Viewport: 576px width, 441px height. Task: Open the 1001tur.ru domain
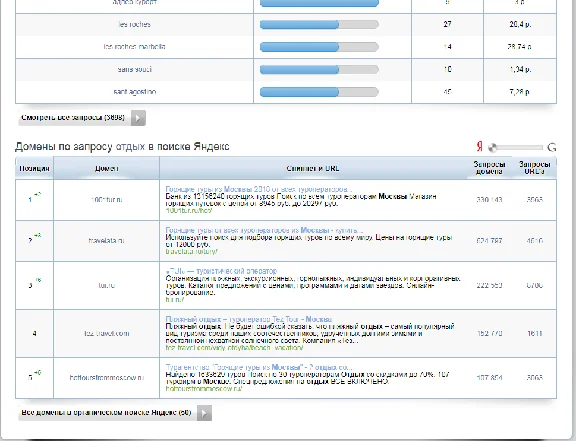(107, 200)
